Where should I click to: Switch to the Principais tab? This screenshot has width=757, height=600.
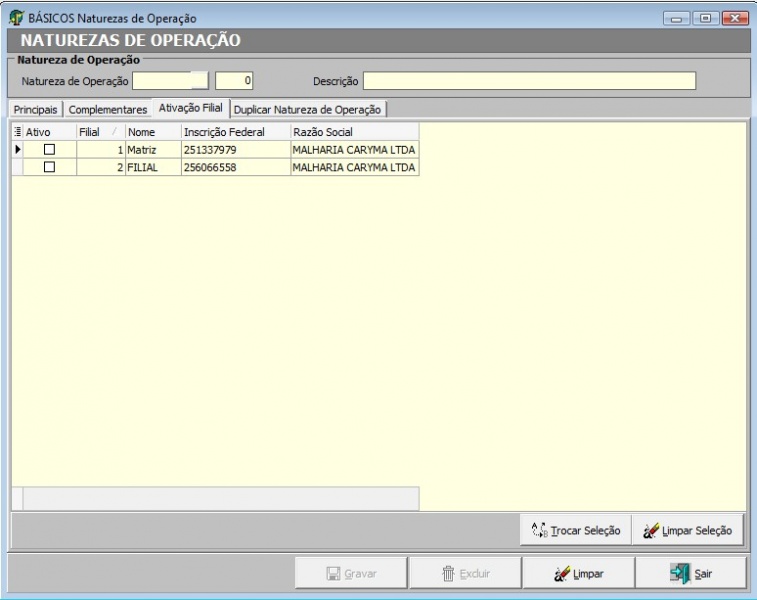[x=35, y=109]
